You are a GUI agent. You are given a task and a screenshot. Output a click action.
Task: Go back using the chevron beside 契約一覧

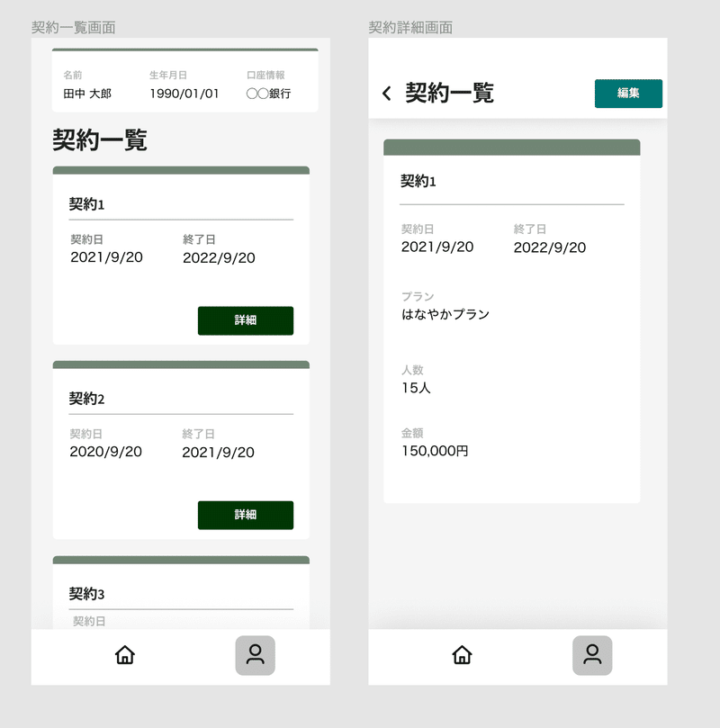click(x=387, y=94)
